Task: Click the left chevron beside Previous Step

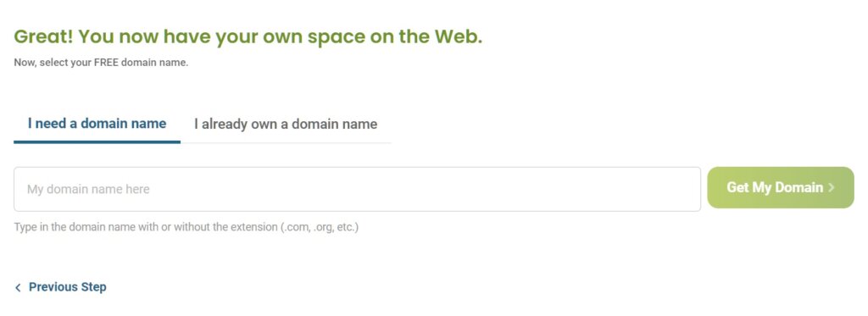Action: (18, 287)
